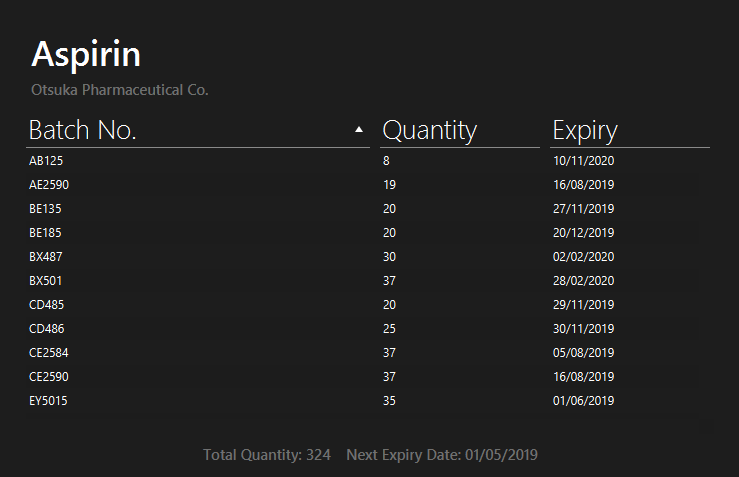Click expiry date 10/11/2020
Viewport: 739px width, 477px height.
click(x=583, y=161)
